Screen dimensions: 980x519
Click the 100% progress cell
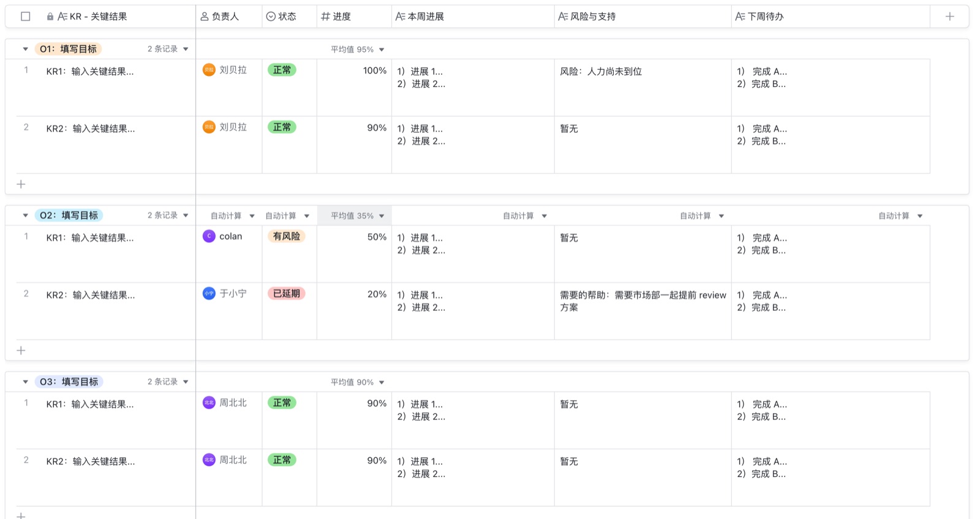pos(354,88)
